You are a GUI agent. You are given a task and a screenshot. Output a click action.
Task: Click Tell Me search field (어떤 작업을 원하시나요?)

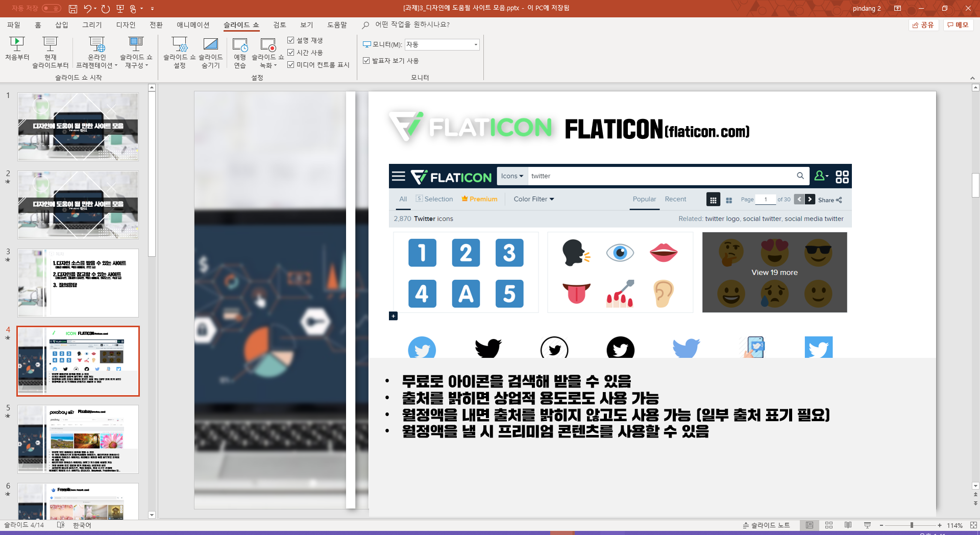coord(412,25)
